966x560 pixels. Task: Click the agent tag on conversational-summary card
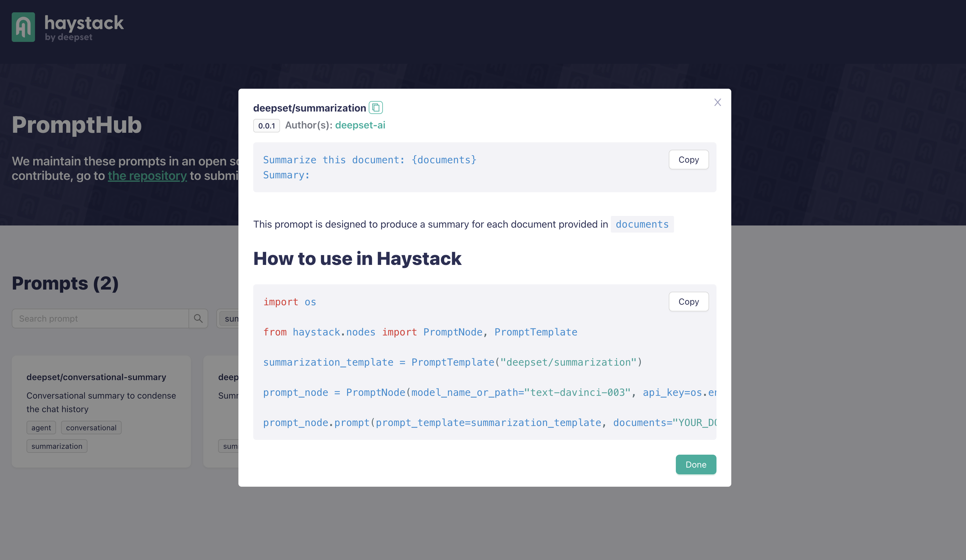click(x=41, y=427)
